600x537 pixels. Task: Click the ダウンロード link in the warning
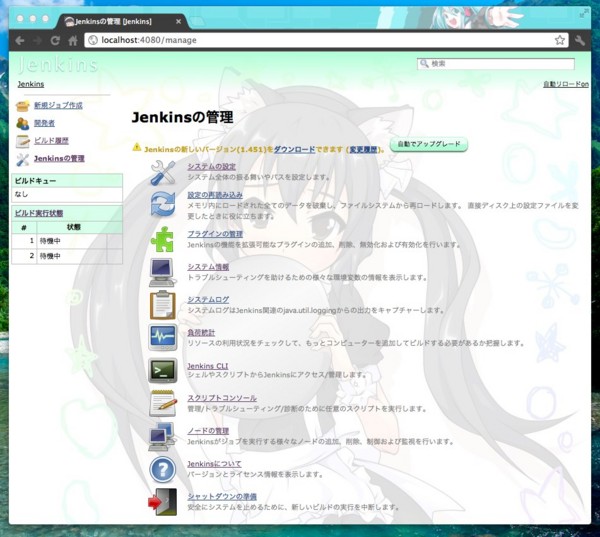pos(295,150)
